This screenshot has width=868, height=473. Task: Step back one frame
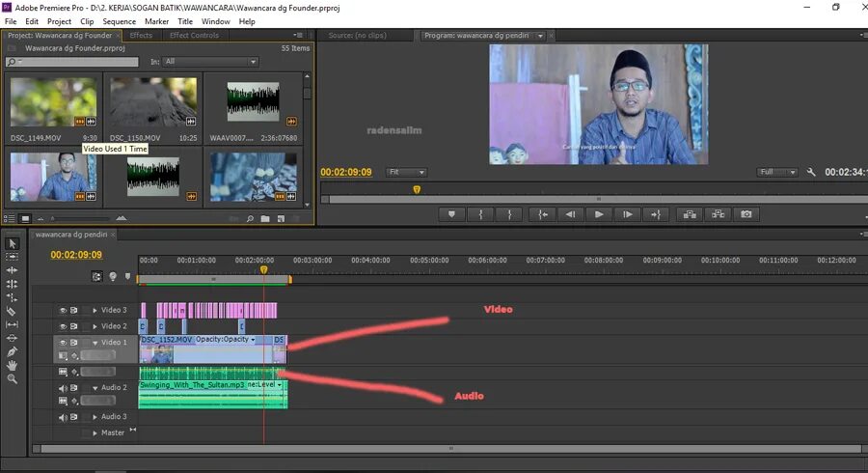click(571, 214)
